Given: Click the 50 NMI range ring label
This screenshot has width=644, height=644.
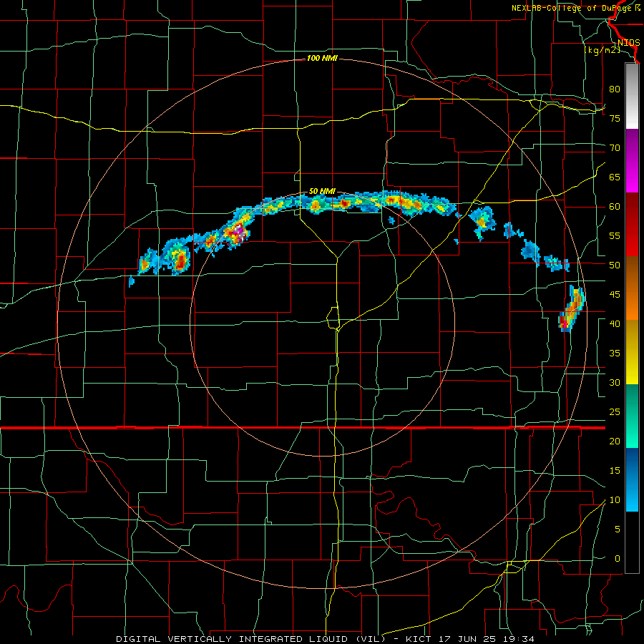Looking at the screenshot, I should click(x=322, y=191).
